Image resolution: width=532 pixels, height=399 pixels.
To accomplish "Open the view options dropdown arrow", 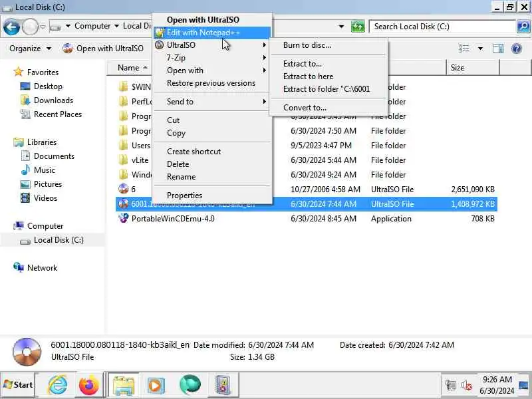I will coord(480,49).
